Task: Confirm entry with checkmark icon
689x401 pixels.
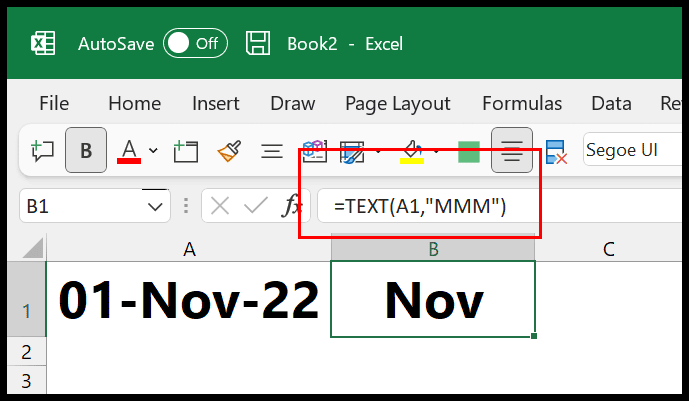Action: click(x=256, y=206)
